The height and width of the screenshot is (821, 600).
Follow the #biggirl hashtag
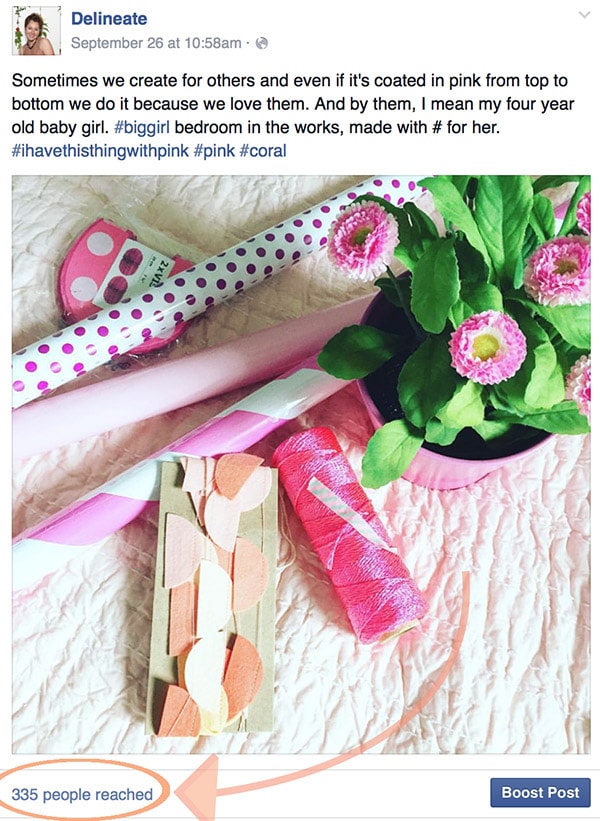[x=142, y=127]
